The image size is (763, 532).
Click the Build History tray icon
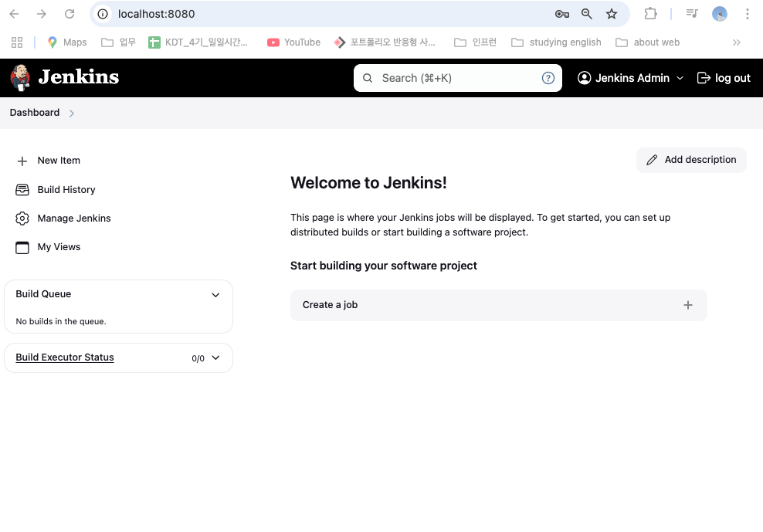pos(22,190)
